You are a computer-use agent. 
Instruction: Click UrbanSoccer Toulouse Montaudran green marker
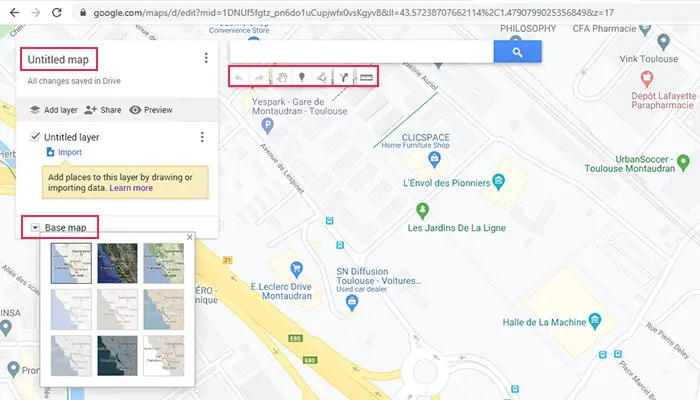pyautogui.click(x=683, y=163)
